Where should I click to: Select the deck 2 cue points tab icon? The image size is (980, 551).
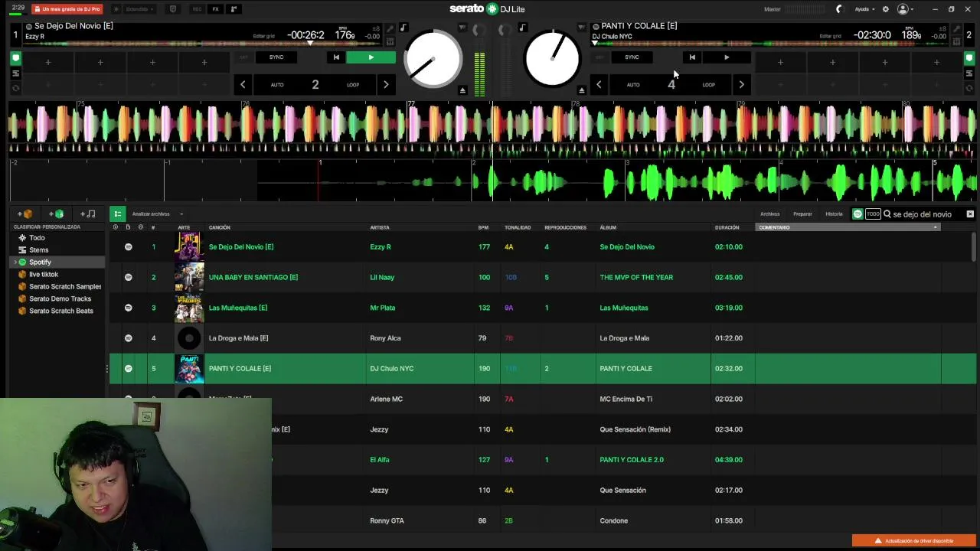coord(969,58)
